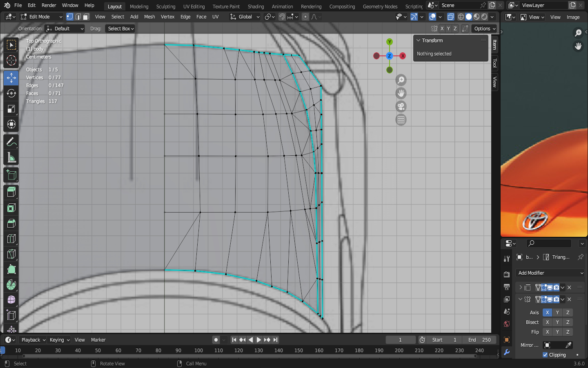Activate the Loop Cut tool
Viewport: 588px width, 368px height.
point(11,239)
